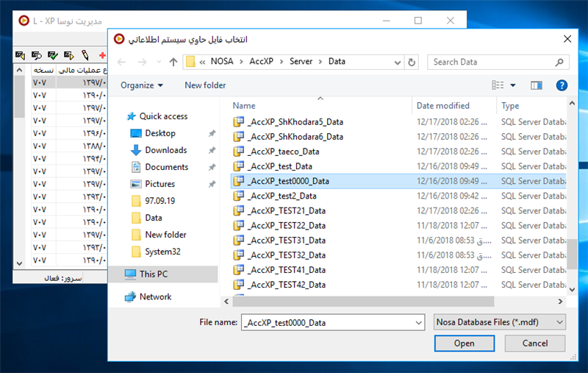Image resolution: width=588 pixels, height=373 pixels.
Task: Expand the File name combo box arrow
Action: [418, 322]
